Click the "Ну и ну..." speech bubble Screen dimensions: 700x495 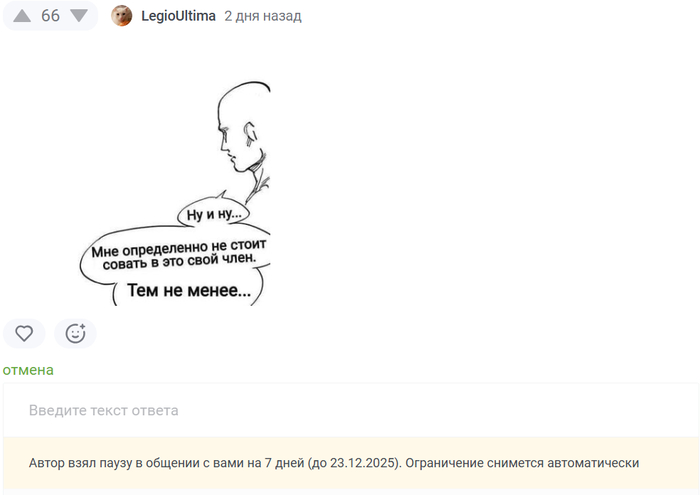point(214,214)
